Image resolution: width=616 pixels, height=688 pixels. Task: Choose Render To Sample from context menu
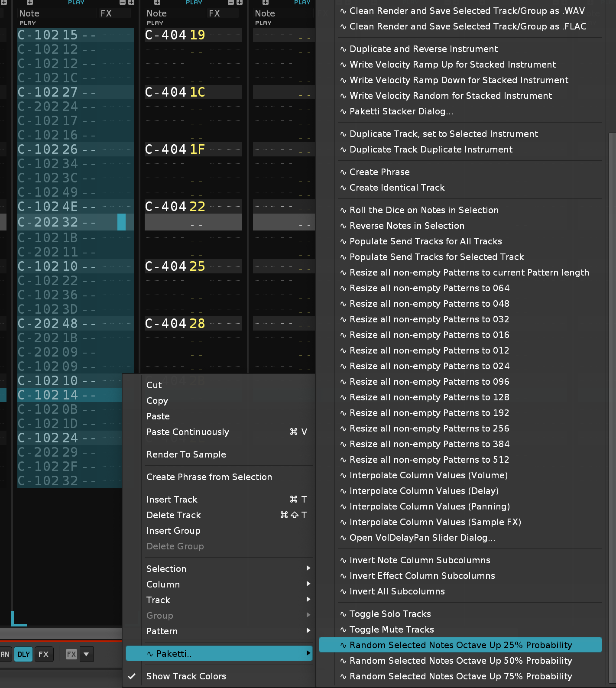click(x=186, y=454)
